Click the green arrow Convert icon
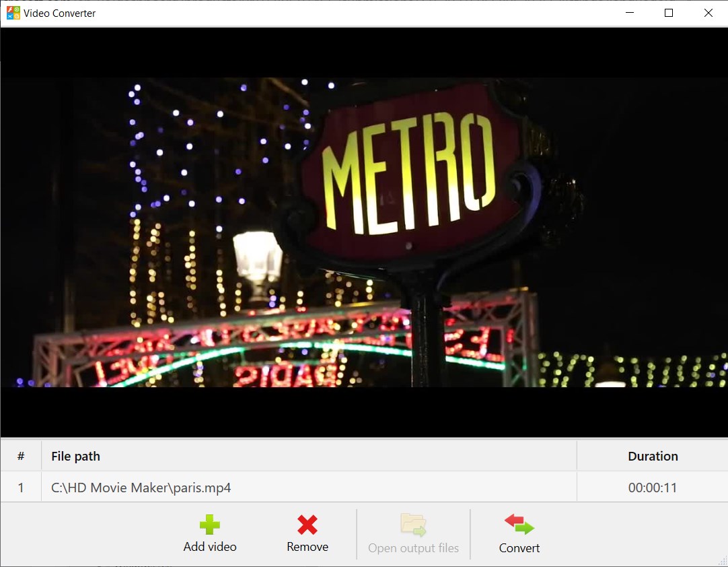This screenshot has height=567, width=728. (x=518, y=525)
